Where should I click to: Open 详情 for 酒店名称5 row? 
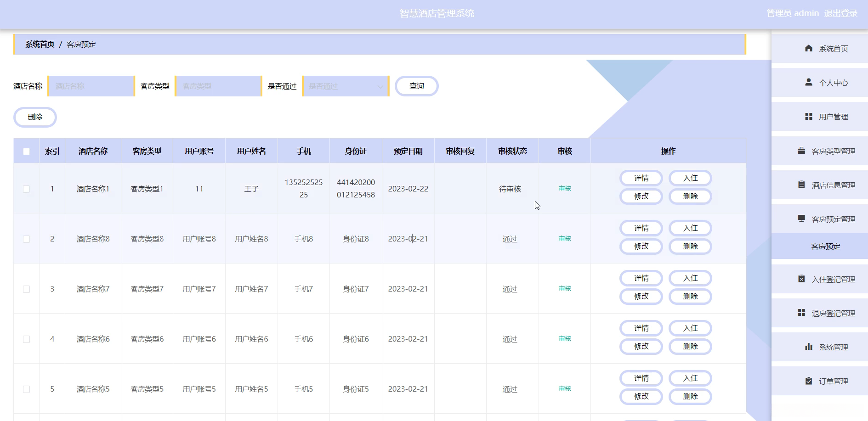click(641, 378)
